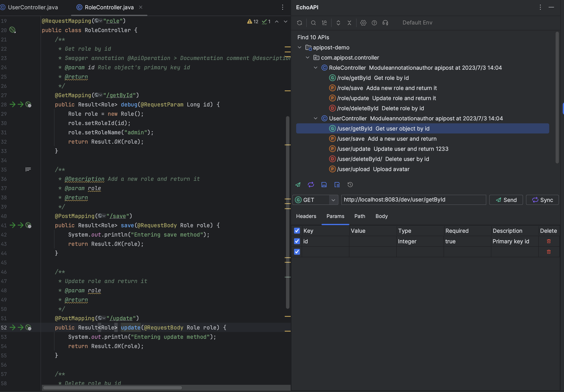Image resolution: width=564 pixels, height=392 pixels.
Task: Click the locate-current-file icon in EchoAPI toolbar
Action: click(x=324, y=23)
